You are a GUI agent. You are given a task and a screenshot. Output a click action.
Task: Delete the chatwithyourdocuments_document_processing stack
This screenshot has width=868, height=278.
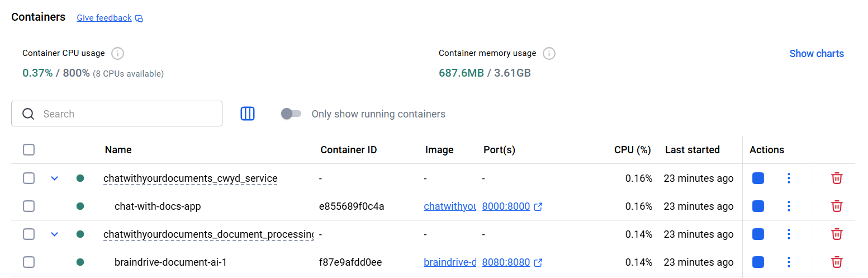pyautogui.click(x=837, y=234)
